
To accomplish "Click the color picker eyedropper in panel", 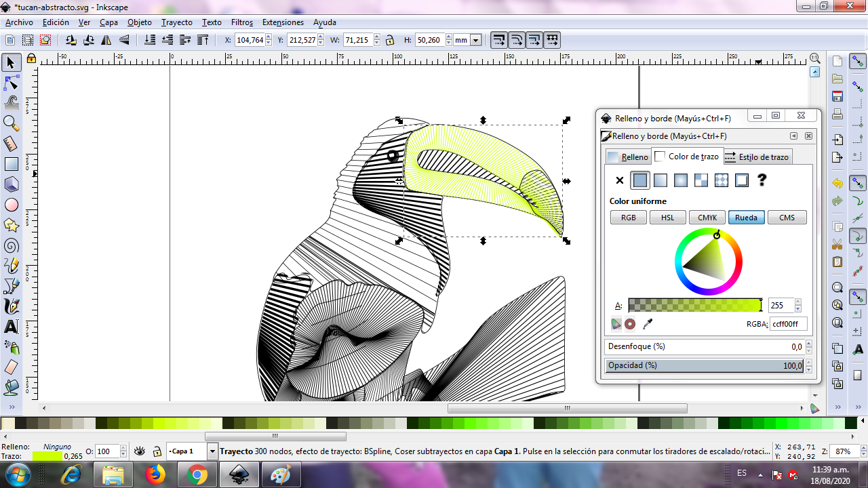I will coord(647,324).
